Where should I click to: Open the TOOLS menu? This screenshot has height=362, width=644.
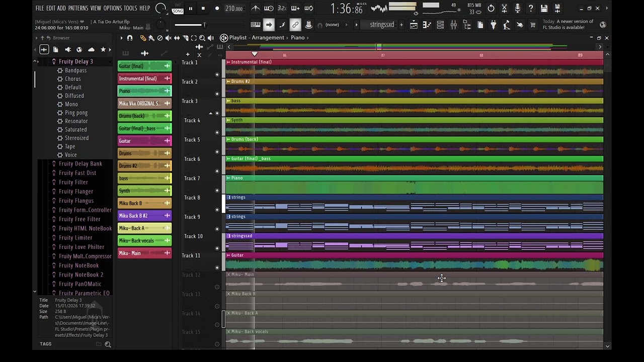click(130, 8)
